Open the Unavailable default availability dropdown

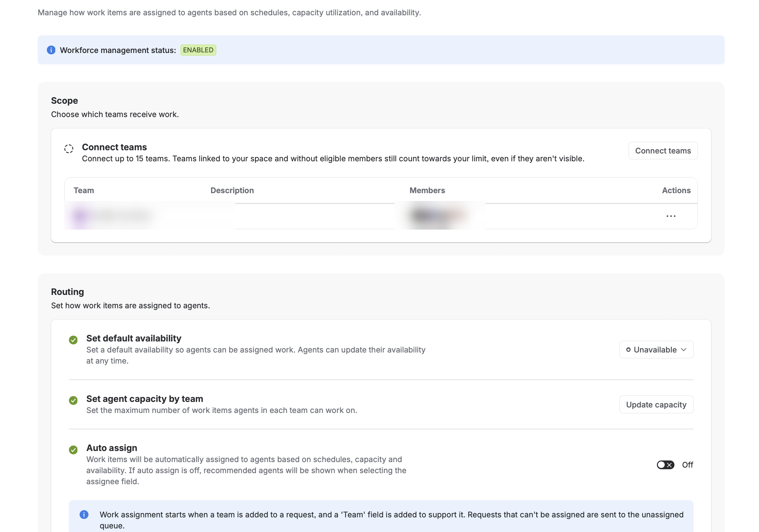(656, 350)
